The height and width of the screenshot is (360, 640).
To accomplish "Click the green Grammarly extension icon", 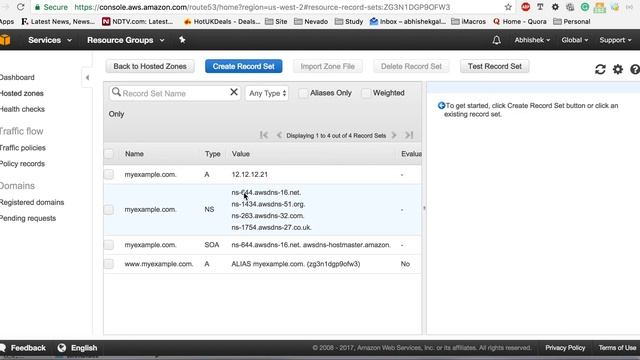I will (x=585, y=7).
